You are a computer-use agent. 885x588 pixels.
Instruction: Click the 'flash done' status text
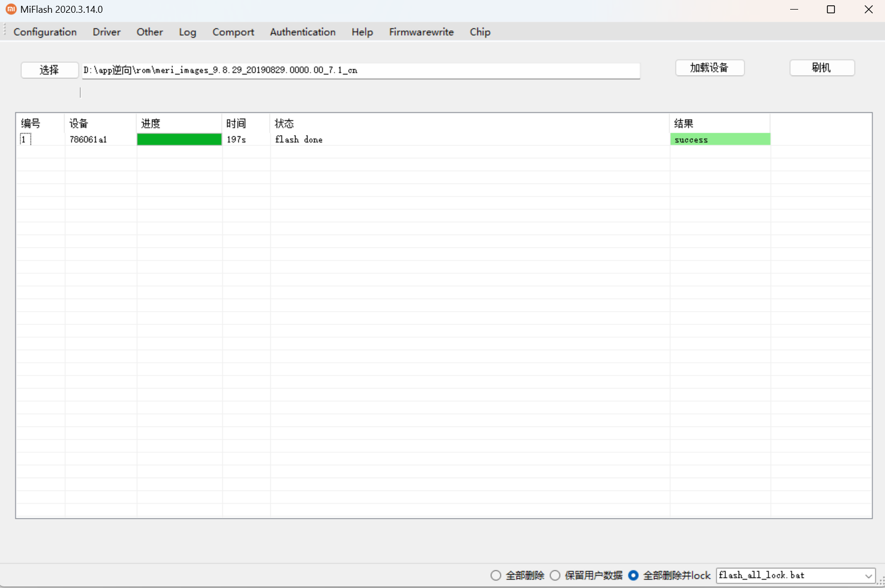299,140
